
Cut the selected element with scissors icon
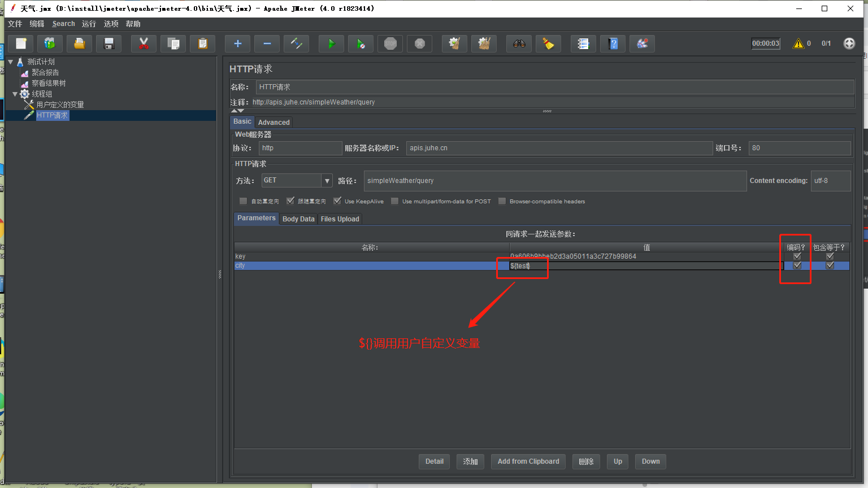144,43
